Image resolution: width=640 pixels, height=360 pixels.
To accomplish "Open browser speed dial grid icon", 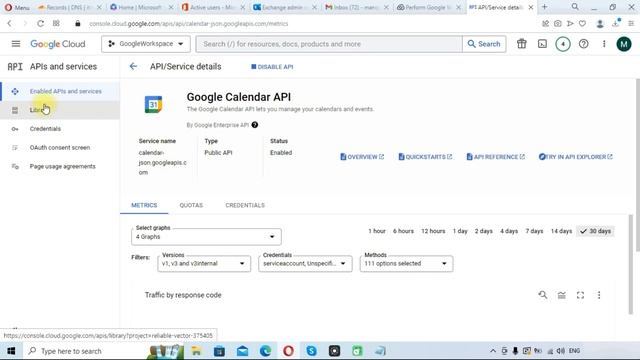I will coord(56,24).
